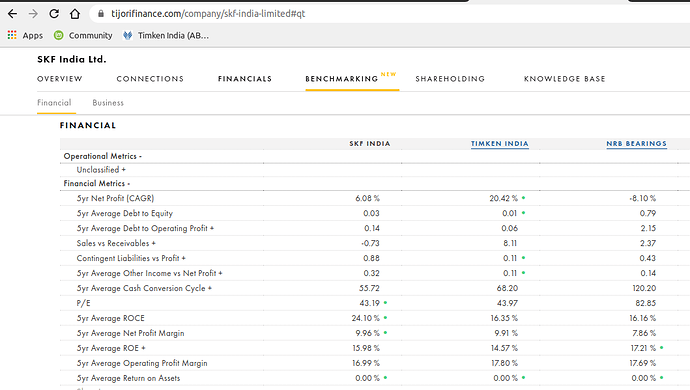Switch to the Financials tab
This screenshot has width=690, height=390.
point(245,79)
